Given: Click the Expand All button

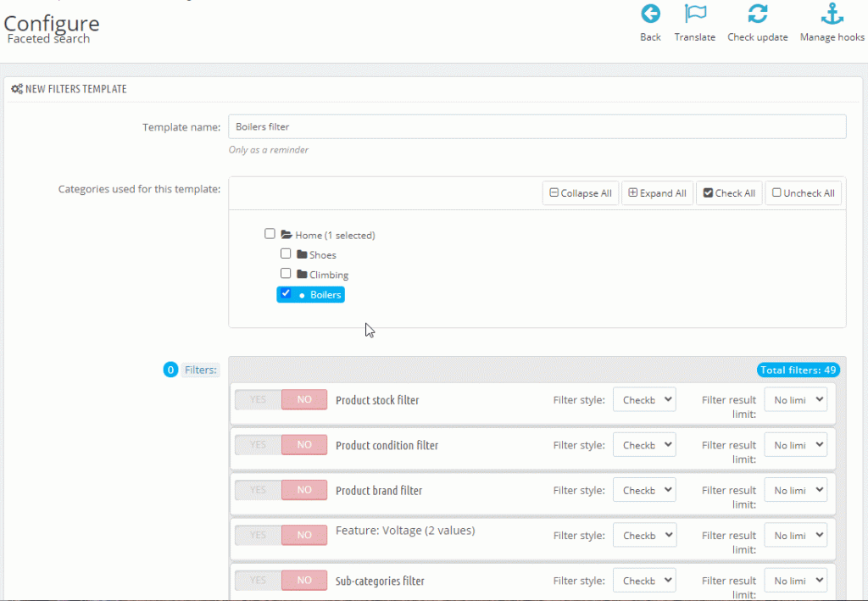Looking at the screenshot, I should [x=657, y=192].
